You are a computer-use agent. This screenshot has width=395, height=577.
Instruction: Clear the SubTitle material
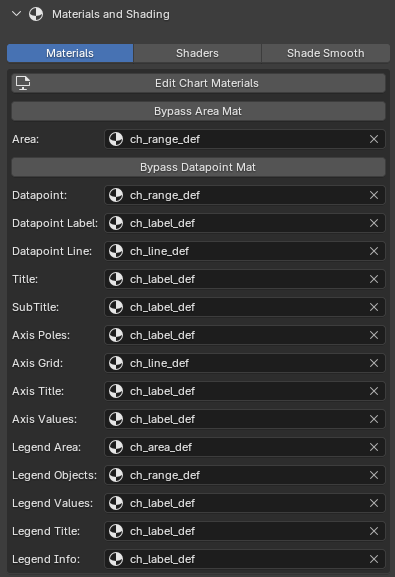(x=374, y=307)
